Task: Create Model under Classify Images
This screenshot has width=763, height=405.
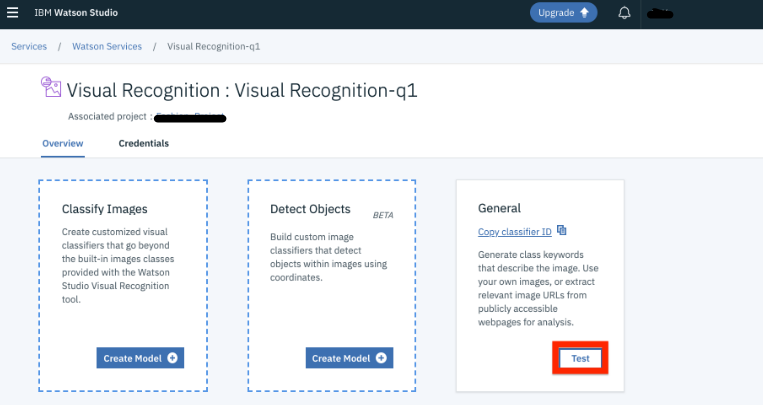Action: pyautogui.click(x=140, y=358)
